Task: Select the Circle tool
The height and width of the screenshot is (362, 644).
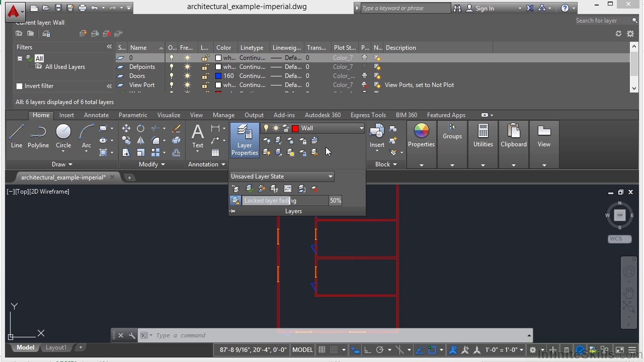Action: 63,137
